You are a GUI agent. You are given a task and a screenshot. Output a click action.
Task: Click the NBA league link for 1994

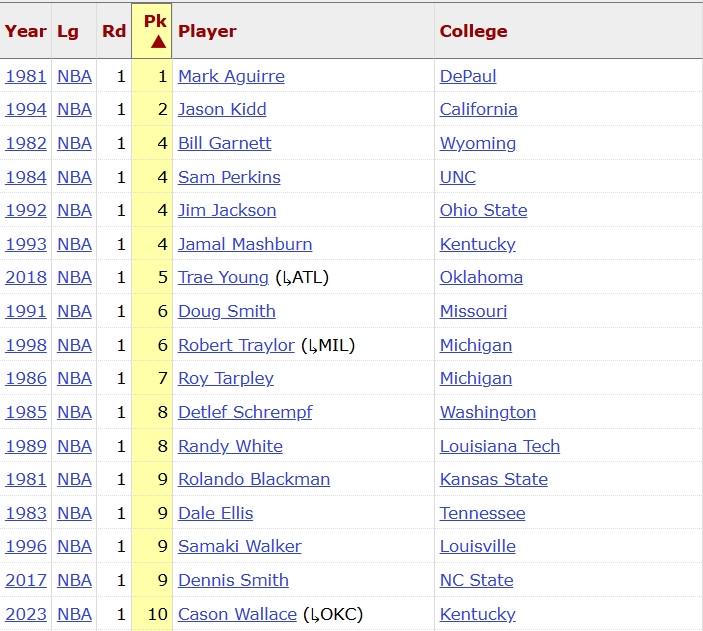[74, 109]
